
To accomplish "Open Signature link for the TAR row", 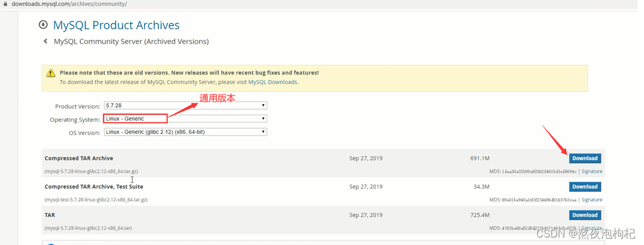I will click(592, 228).
